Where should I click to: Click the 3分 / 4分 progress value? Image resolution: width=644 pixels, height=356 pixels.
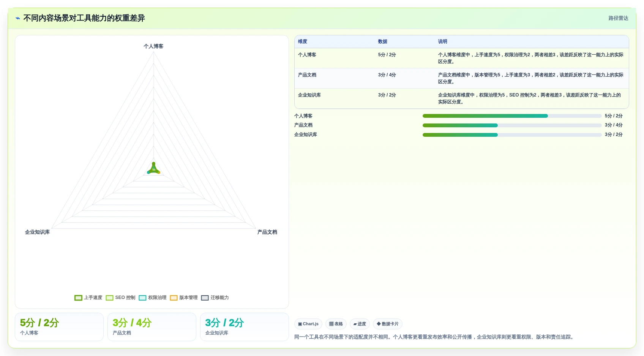(614, 125)
